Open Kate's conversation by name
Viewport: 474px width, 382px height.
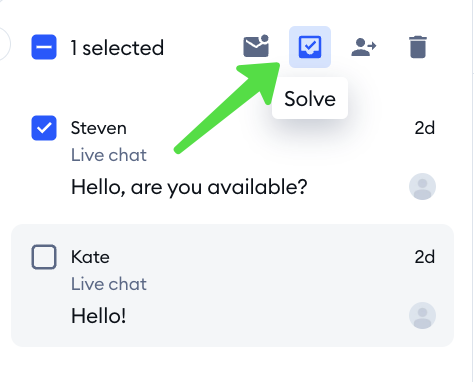click(90, 257)
